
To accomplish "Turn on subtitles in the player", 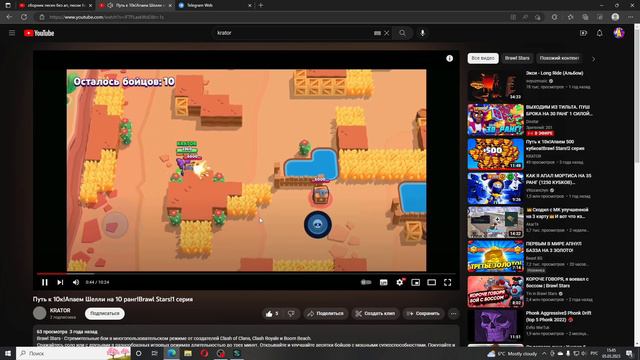I will (x=384, y=282).
